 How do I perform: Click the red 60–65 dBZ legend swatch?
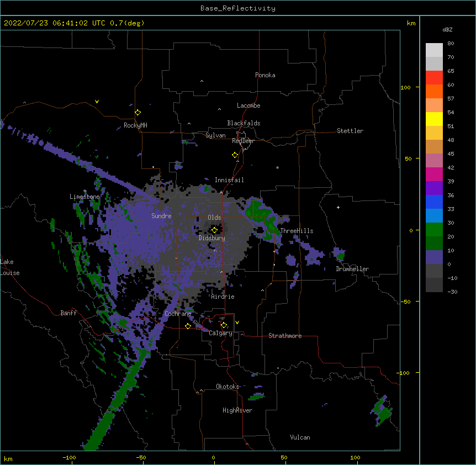click(434, 77)
